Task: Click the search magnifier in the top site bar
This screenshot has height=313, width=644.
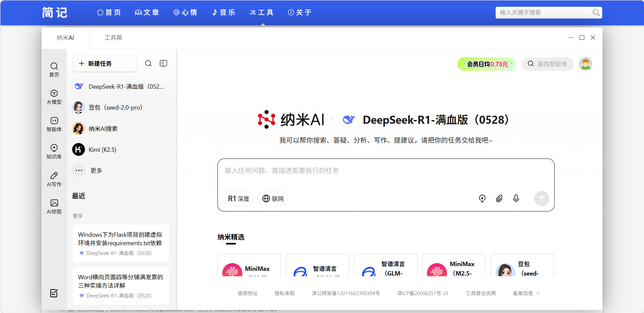Action: point(596,12)
